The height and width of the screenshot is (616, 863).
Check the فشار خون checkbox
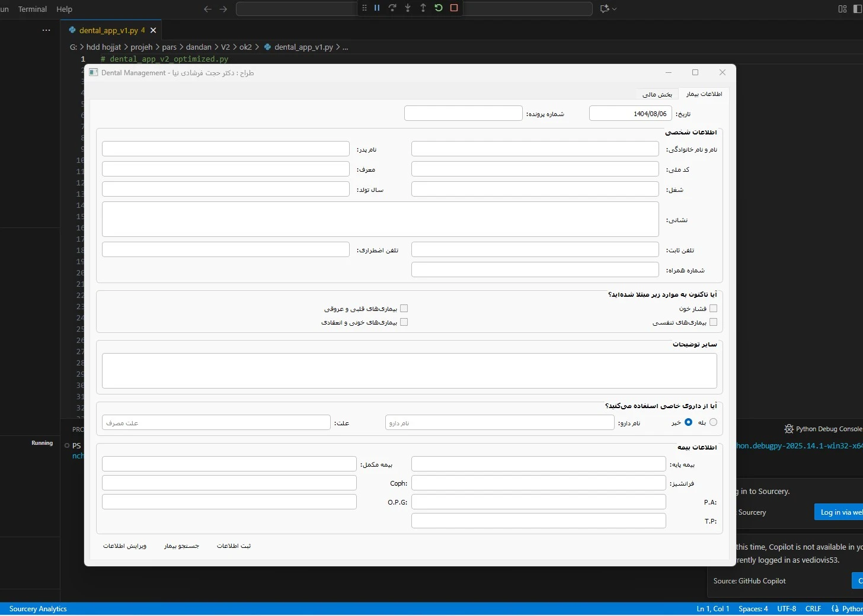(x=713, y=309)
